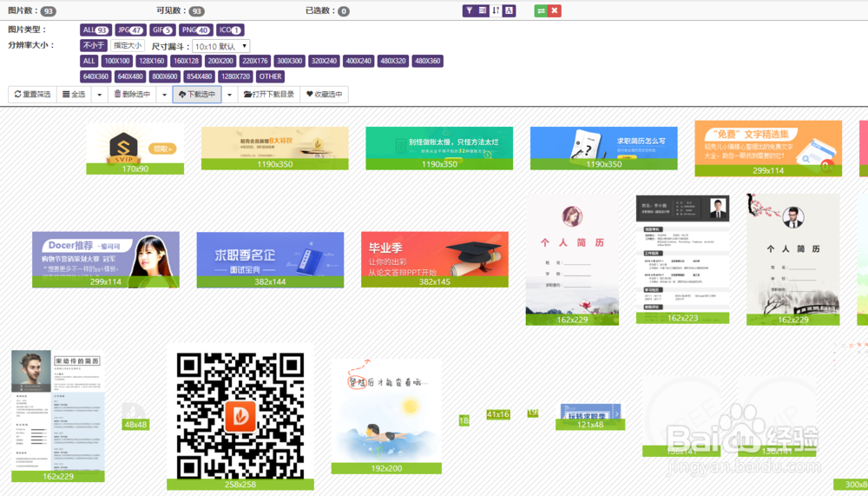Filter images by GIF type
The height and width of the screenshot is (496, 868).
click(x=162, y=30)
